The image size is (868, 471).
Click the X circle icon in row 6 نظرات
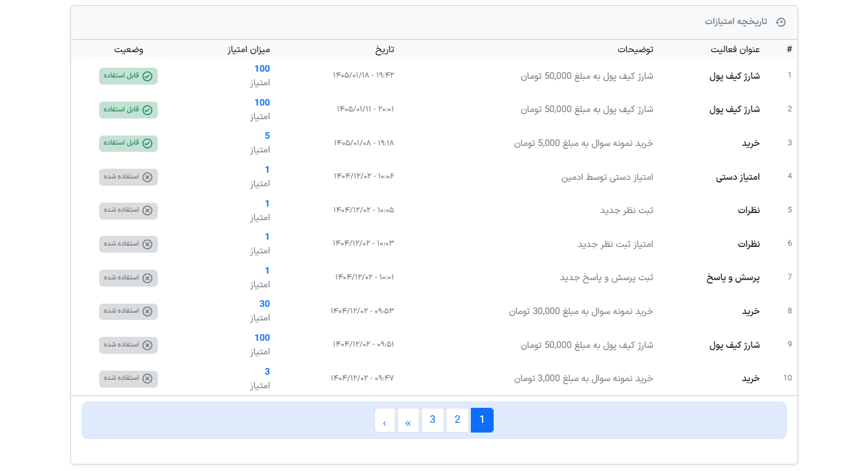147,244
